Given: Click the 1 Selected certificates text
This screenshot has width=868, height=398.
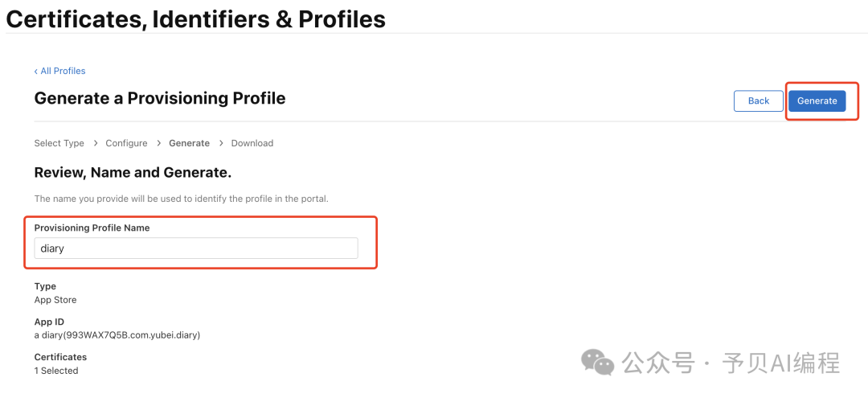Looking at the screenshot, I should tap(56, 371).
